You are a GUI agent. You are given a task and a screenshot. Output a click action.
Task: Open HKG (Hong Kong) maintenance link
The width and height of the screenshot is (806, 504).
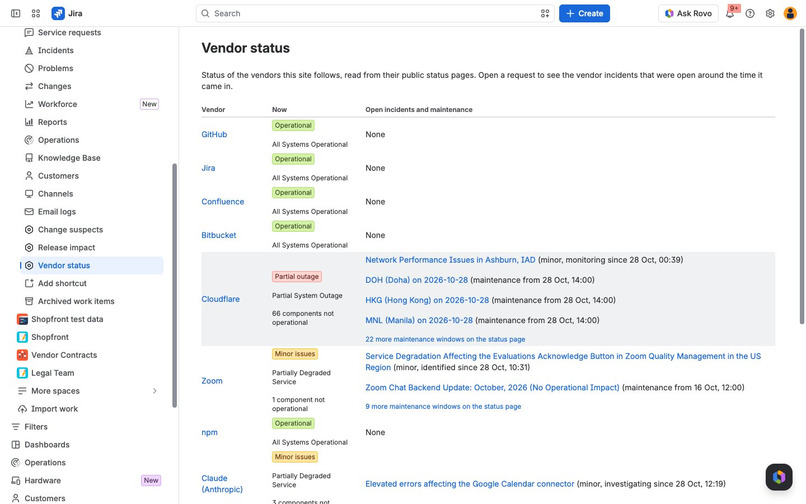pos(427,300)
